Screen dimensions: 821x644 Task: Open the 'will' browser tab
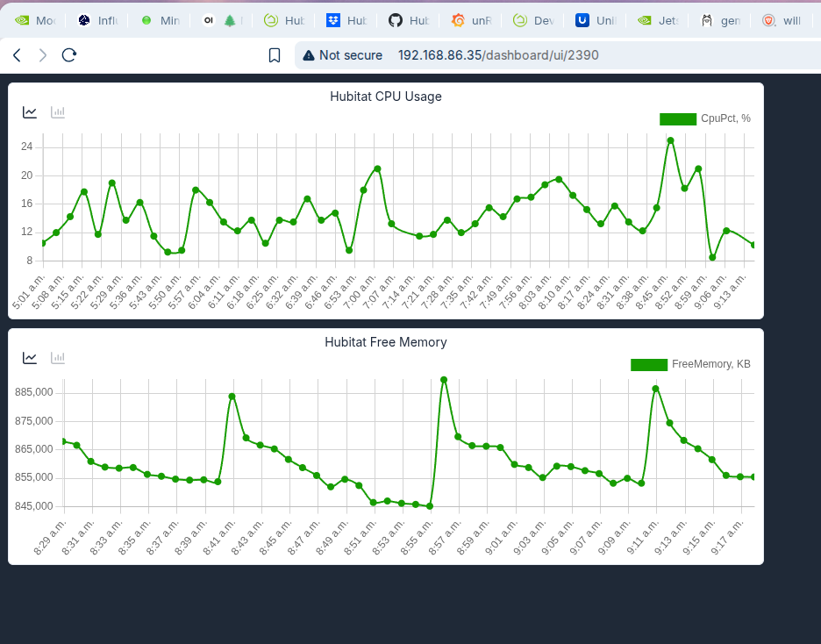point(781,20)
